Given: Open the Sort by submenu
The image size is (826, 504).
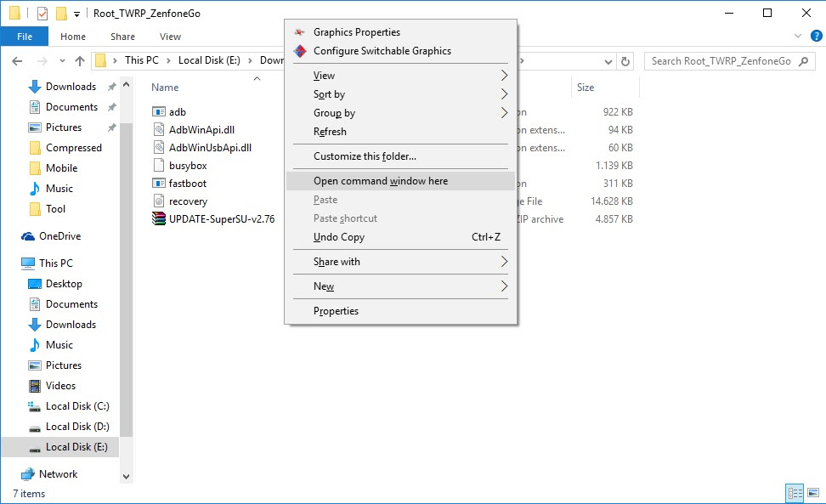Looking at the screenshot, I should tap(400, 94).
